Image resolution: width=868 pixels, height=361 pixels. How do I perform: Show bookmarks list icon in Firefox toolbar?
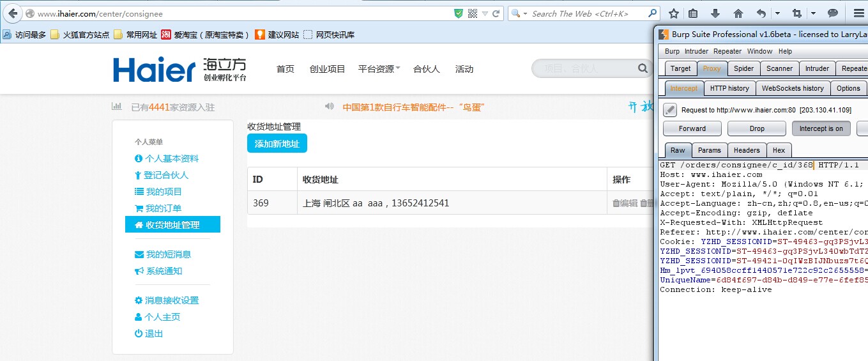click(694, 13)
